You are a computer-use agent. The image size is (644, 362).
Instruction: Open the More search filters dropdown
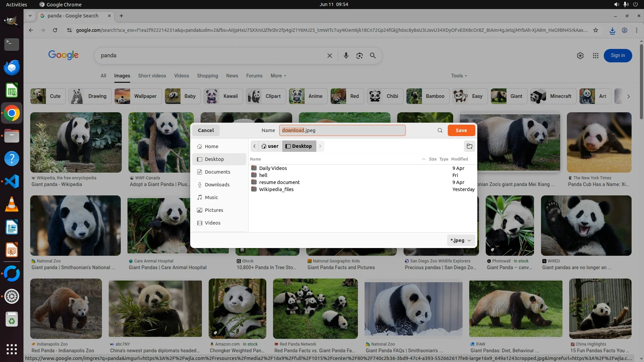[278, 76]
